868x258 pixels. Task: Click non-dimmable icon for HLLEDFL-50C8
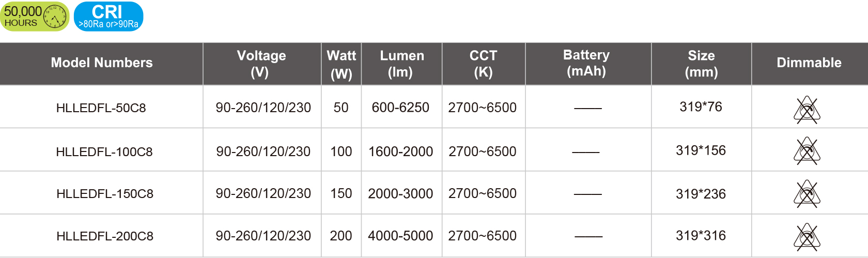tap(807, 110)
